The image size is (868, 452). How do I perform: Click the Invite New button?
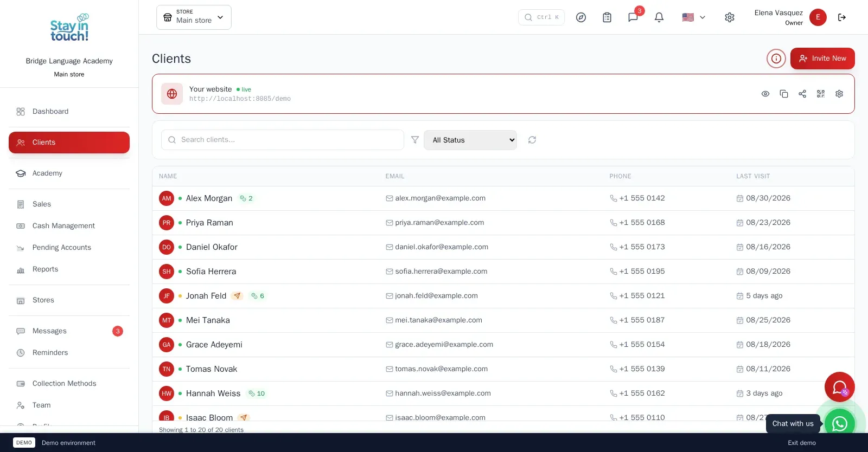[x=822, y=59]
